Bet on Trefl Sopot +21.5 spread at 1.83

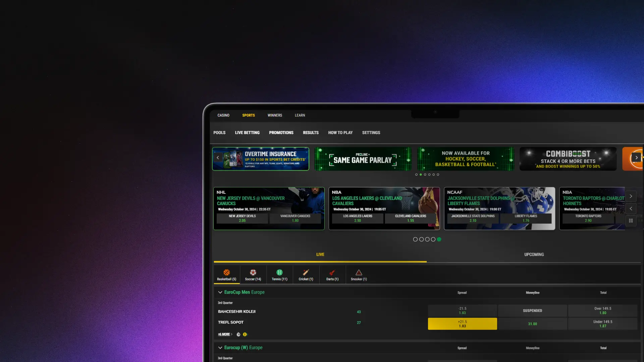pyautogui.click(x=462, y=323)
